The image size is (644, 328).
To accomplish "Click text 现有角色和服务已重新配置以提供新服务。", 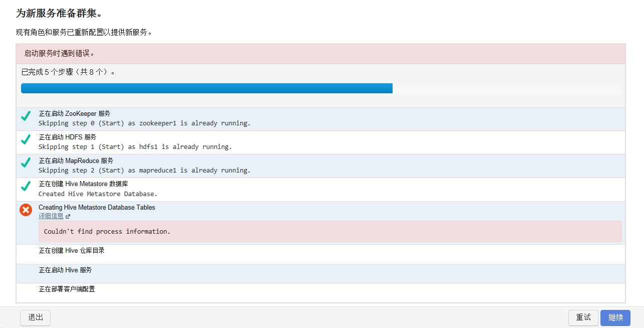I will click(x=84, y=32).
